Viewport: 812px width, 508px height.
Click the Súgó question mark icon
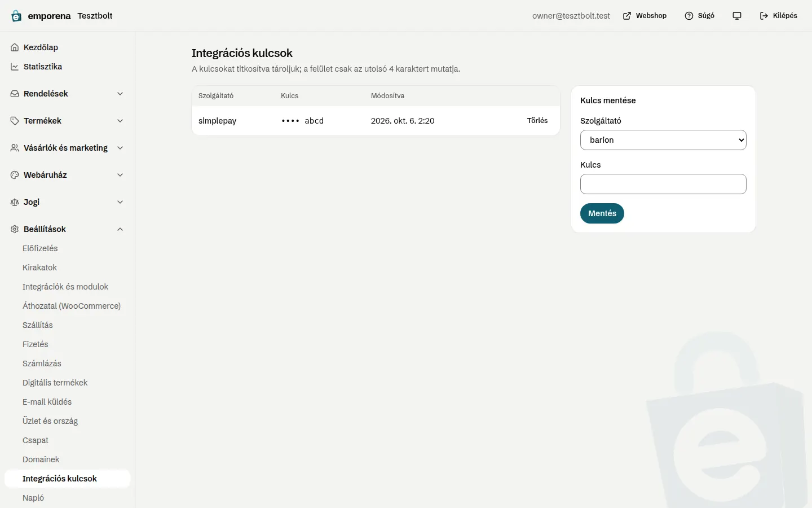coord(689,16)
